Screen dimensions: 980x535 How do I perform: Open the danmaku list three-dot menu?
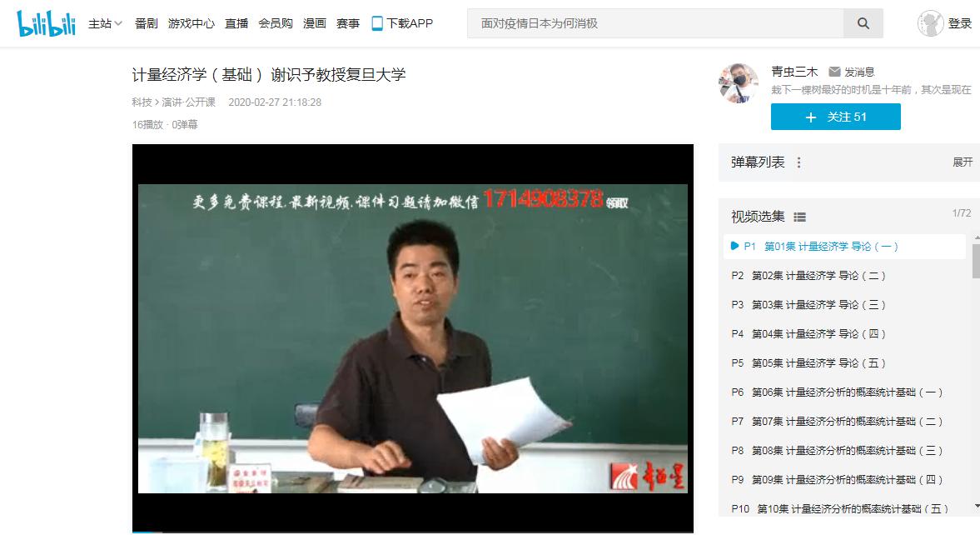(x=799, y=162)
